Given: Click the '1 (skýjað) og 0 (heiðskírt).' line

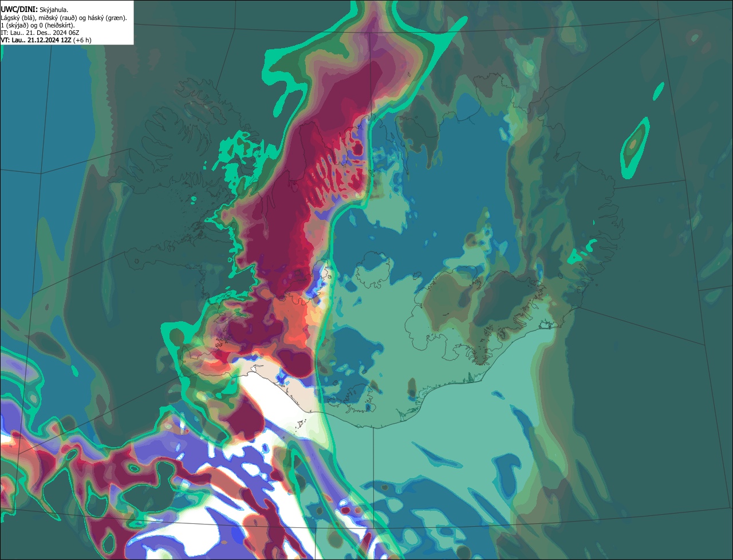Looking at the screenshot, I should [38, 25].
